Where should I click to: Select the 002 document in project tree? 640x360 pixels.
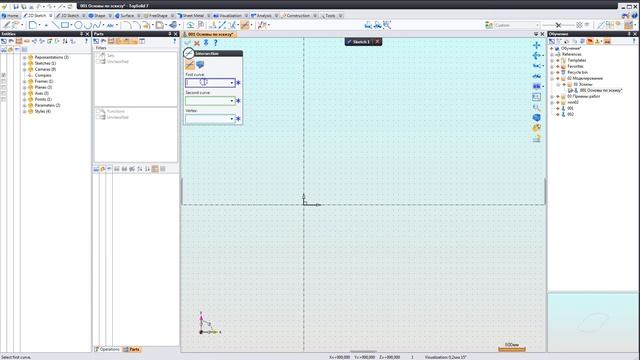pyautogui.click(x=570, y=114)
